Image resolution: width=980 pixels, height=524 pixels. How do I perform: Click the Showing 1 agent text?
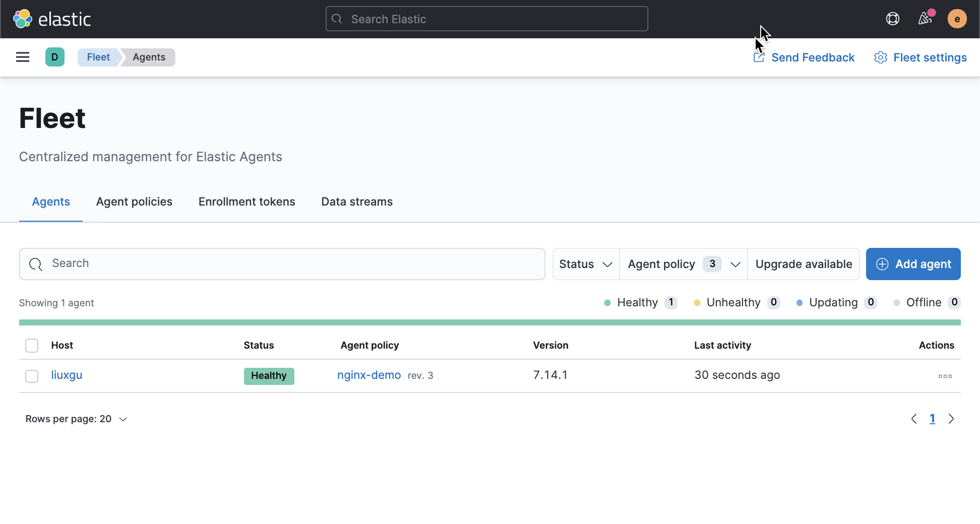56,303
